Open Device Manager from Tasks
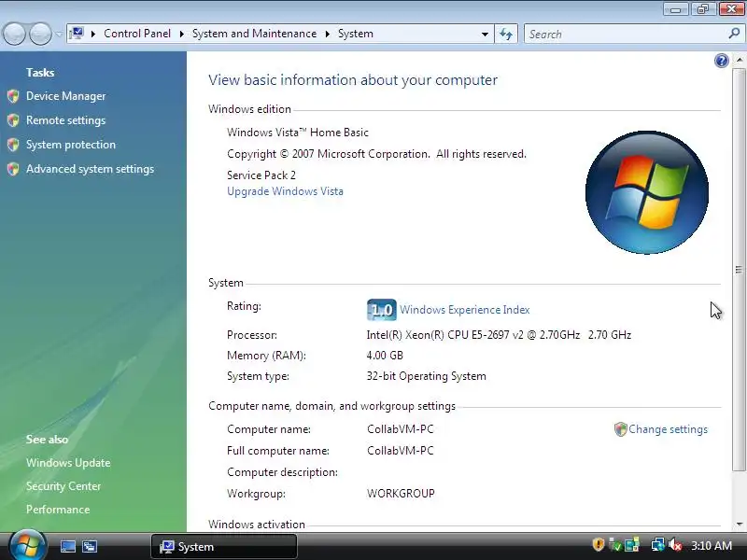Screen dimensions: 747x560 [65, 96]
